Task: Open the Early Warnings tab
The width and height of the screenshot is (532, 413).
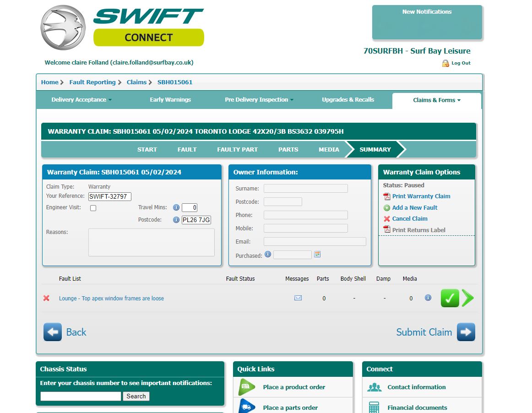Action: [x=170, y=100]
